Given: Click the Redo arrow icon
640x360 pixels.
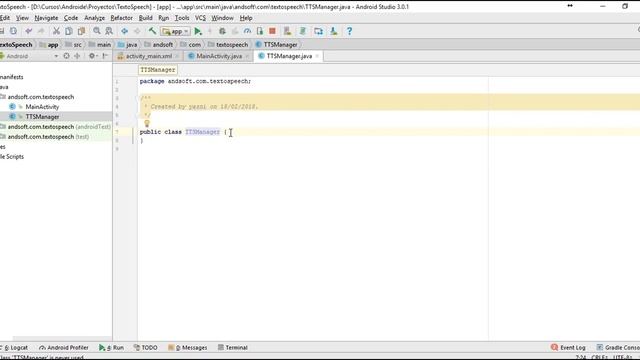Looking at the screenshot, I should coord(41,31).
